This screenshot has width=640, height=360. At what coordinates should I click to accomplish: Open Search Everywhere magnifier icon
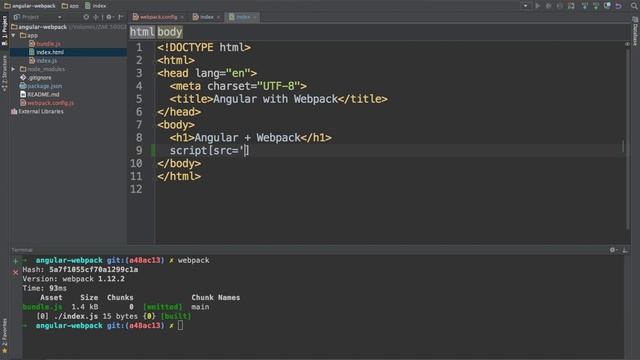tap(634, 6)
